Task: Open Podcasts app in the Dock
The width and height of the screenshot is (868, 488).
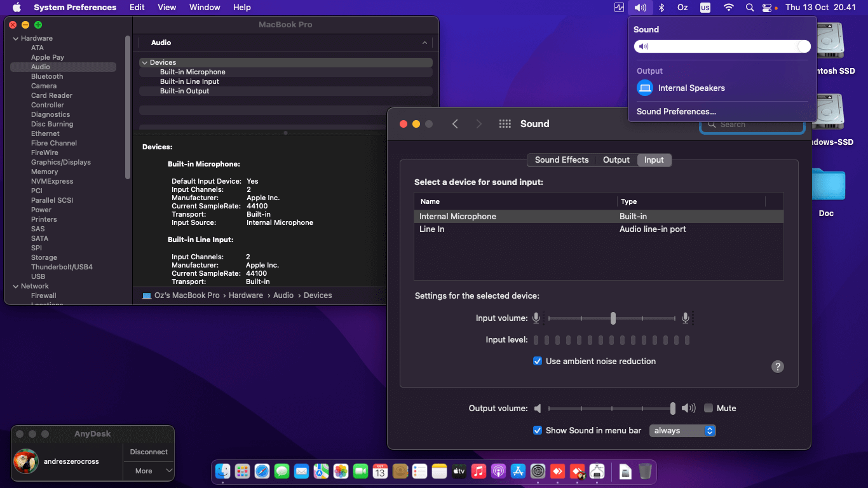Action: coord(498,471)
